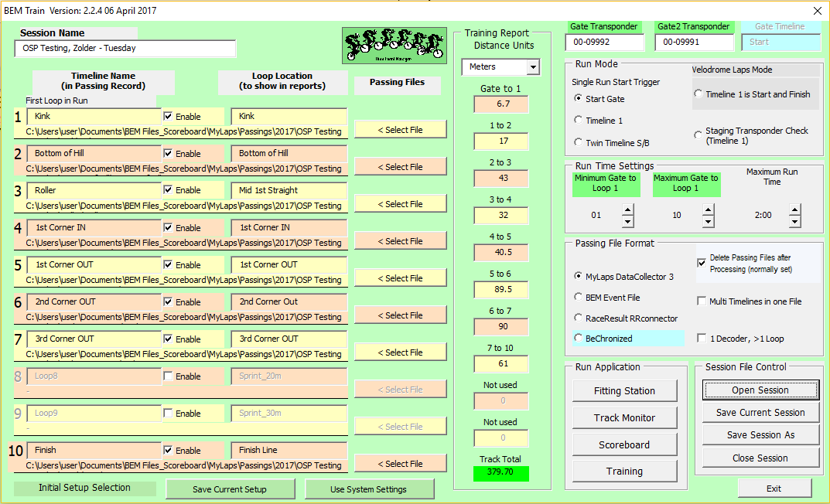The width and height of the screenshot is (830, 504).
Task: Edit Timeline Name field containing Roller
Action: [94, 190]
